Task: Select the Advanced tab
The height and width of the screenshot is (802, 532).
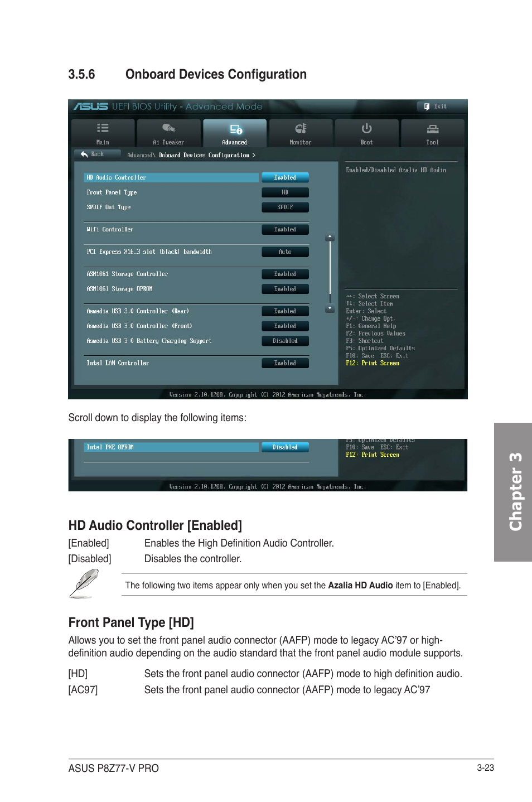Action: [x=235, y=133]
